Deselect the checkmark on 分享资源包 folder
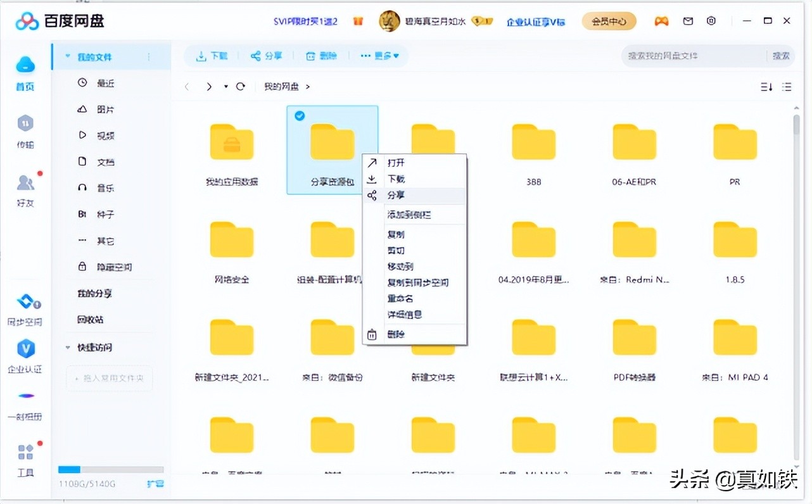 (299, 116)
